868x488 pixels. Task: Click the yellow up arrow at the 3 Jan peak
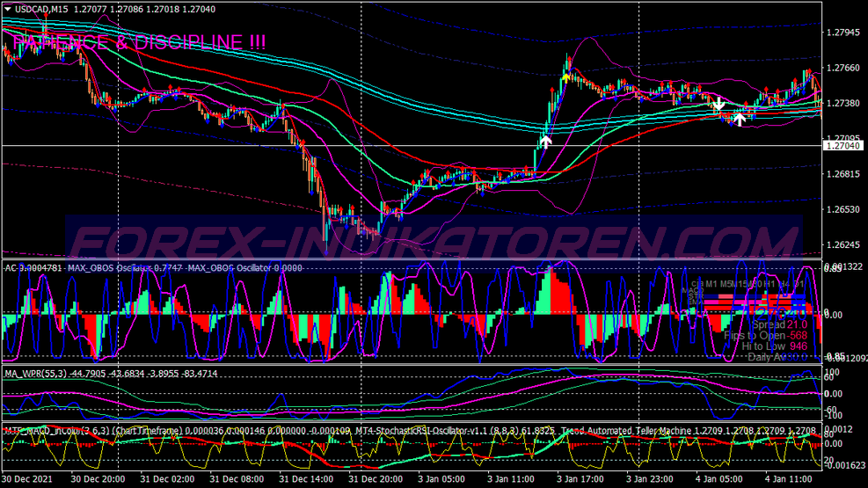coord(566,77)
